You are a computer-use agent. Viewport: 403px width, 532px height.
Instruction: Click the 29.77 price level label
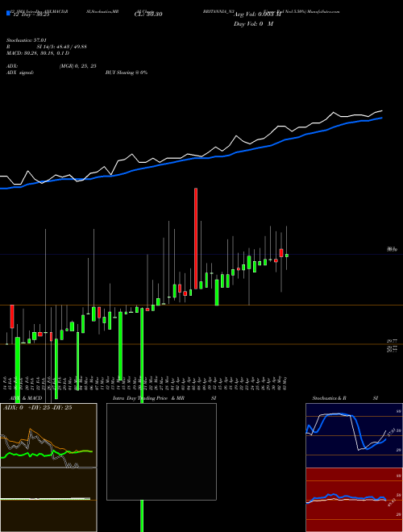click(393, 341)
